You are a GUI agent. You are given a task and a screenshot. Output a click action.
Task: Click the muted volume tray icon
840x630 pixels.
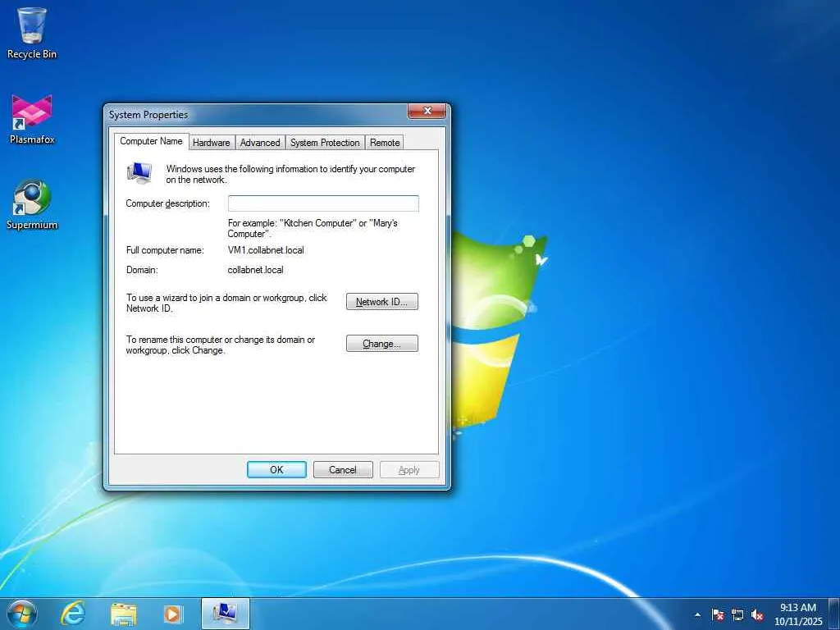757,614
